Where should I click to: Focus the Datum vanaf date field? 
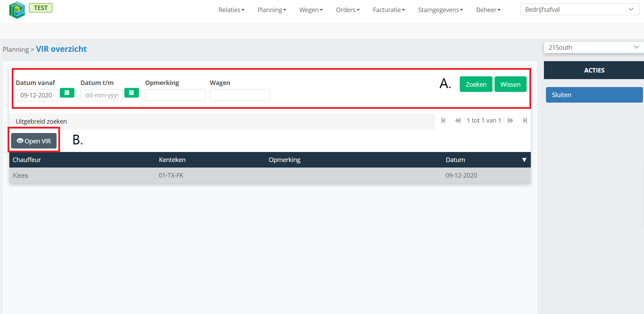(37, 95)
